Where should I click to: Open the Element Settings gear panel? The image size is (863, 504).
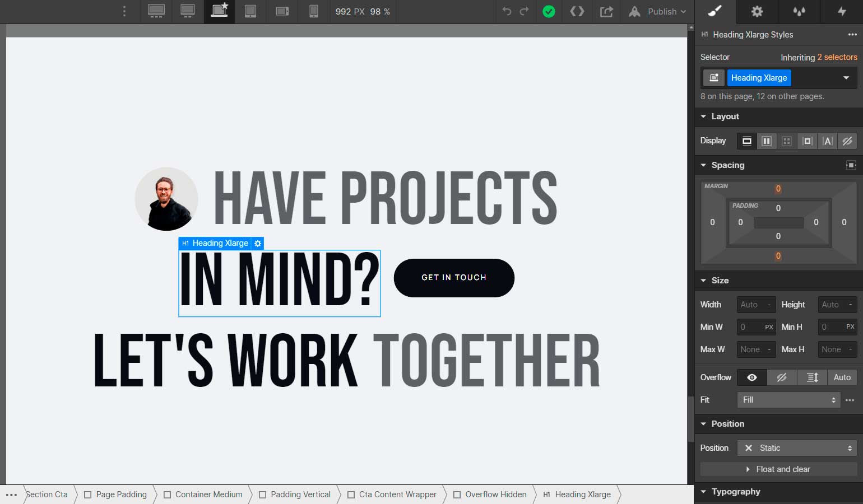(x=757, y=12)
